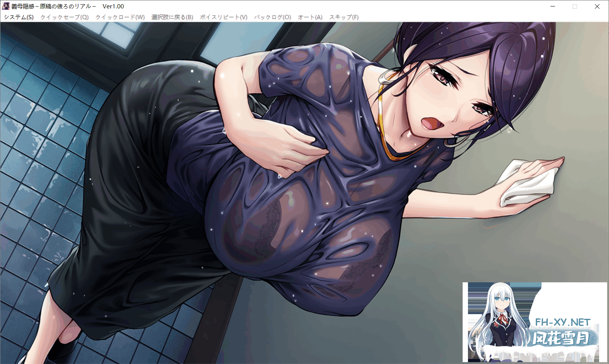Activate the スキップ(F) skip menu

[x=344, y=17]
